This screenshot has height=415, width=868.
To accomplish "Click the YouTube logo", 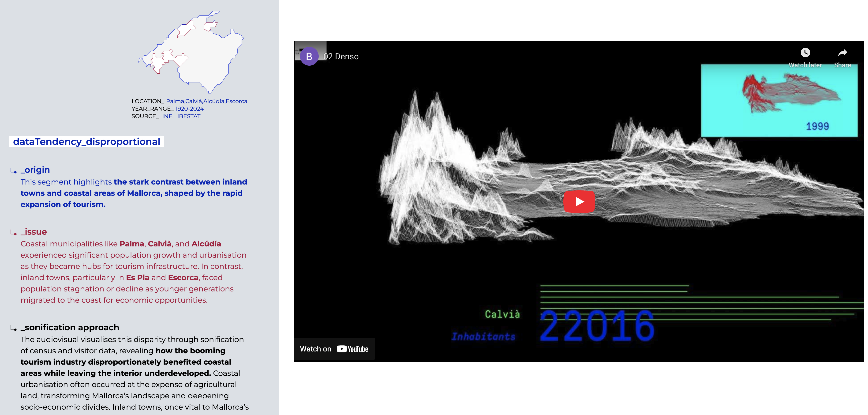I will pos(352,349).
